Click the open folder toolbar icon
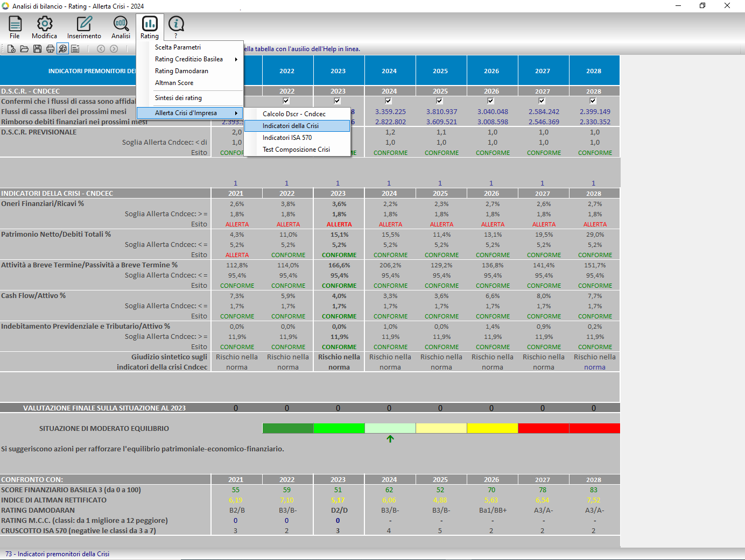745x560 pixels. click(x=24, y=49)
